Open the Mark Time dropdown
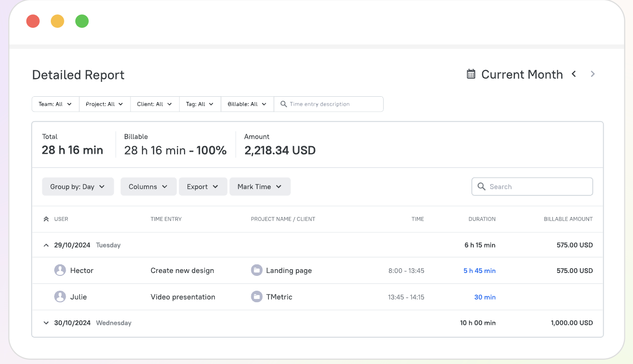 click(260, 187)
